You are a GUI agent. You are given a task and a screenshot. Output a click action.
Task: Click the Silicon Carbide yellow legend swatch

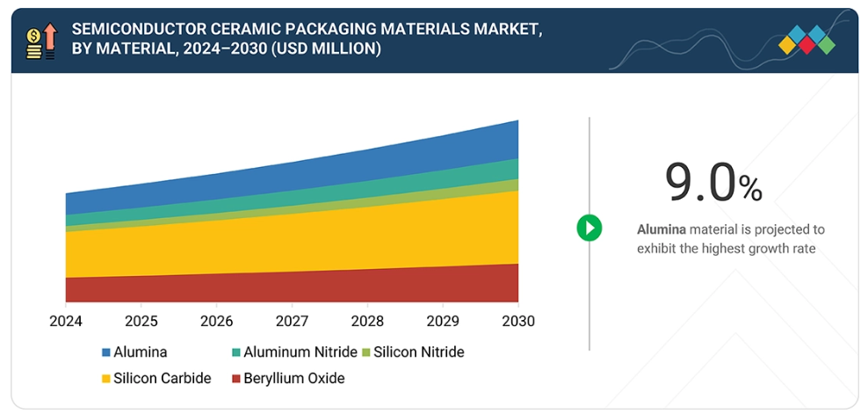[x=105, y=379]
